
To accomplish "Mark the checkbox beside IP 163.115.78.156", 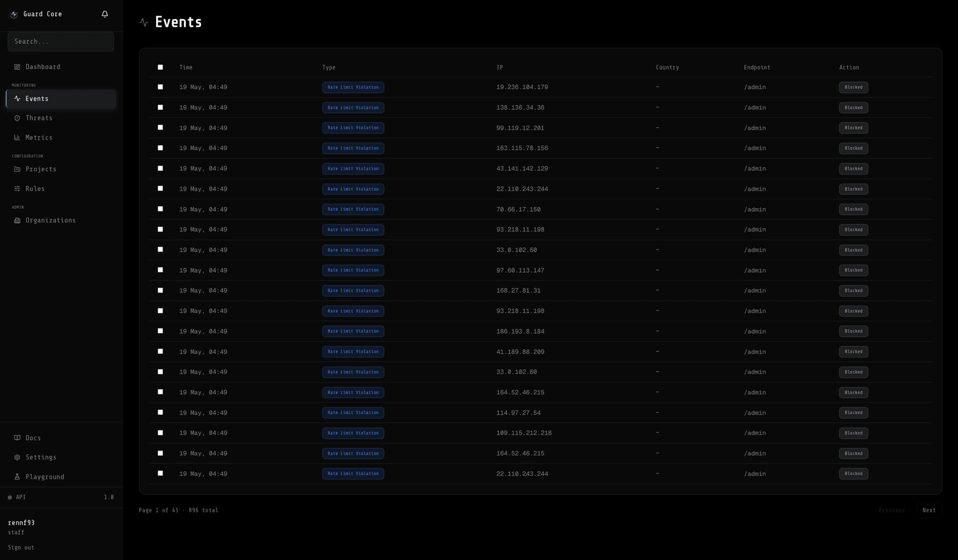I will 160,148.
